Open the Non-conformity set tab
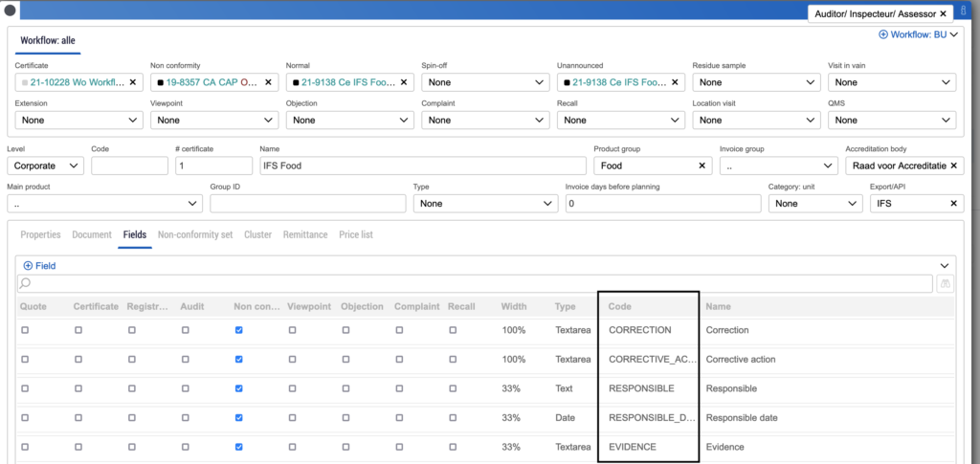This screenshot has height=464, width=980. tap(195, 234)
